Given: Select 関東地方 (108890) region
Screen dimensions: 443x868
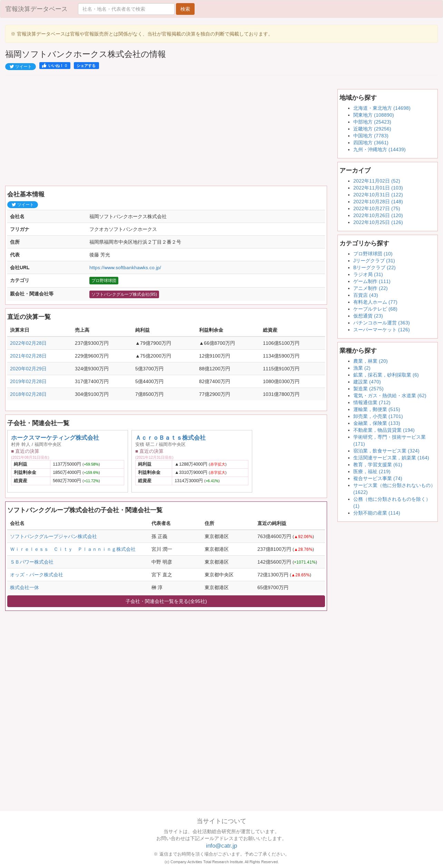Looking at the screenshot, I should tap(373, 115).
